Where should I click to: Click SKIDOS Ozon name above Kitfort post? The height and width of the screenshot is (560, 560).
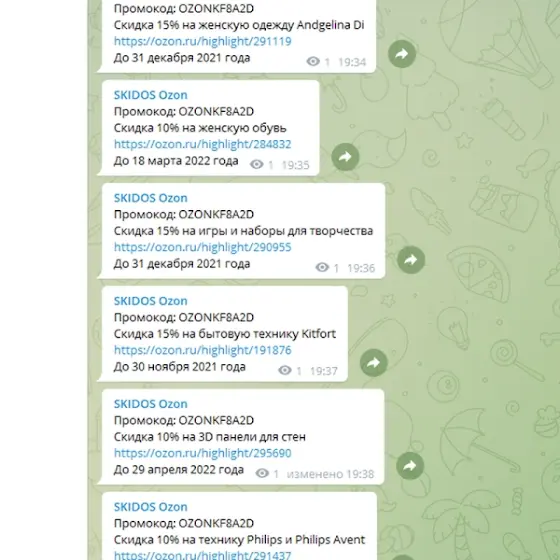151,301
